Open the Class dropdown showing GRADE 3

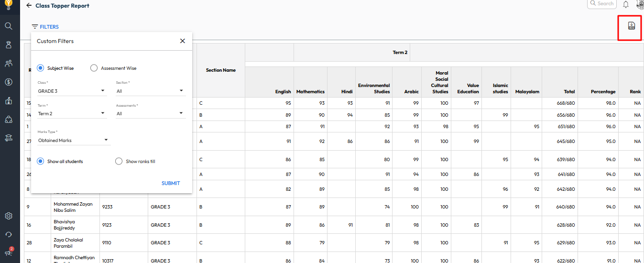point(72,91)
